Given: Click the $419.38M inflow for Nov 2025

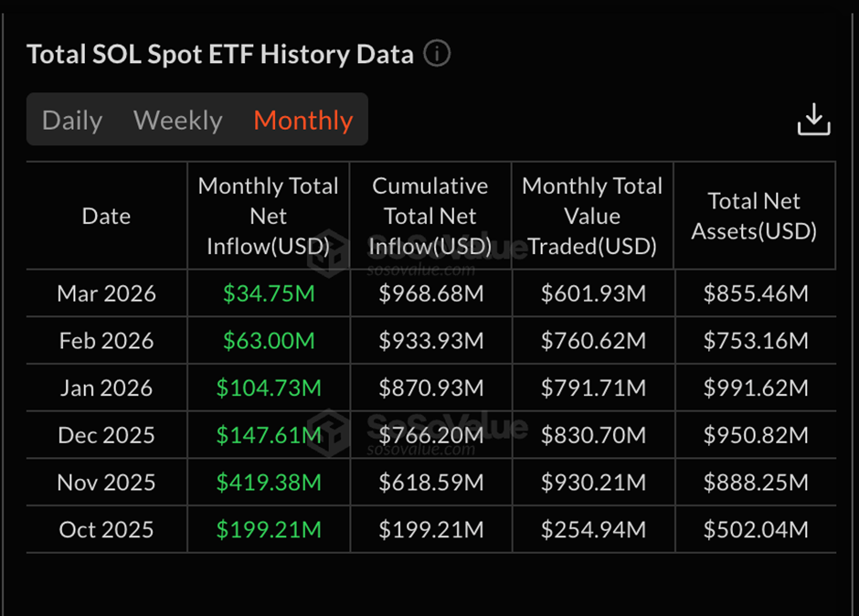Looking at the screenshot, I should 268,482.
